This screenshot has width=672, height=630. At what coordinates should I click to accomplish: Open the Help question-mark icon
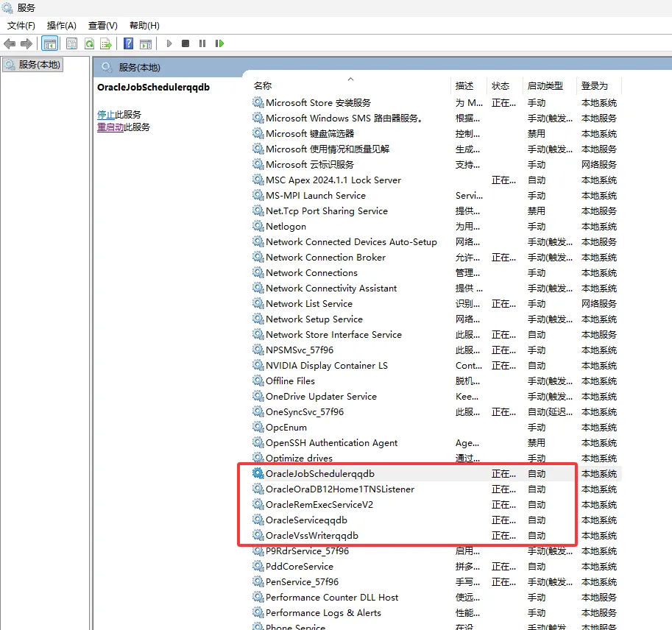coord(128,43)
